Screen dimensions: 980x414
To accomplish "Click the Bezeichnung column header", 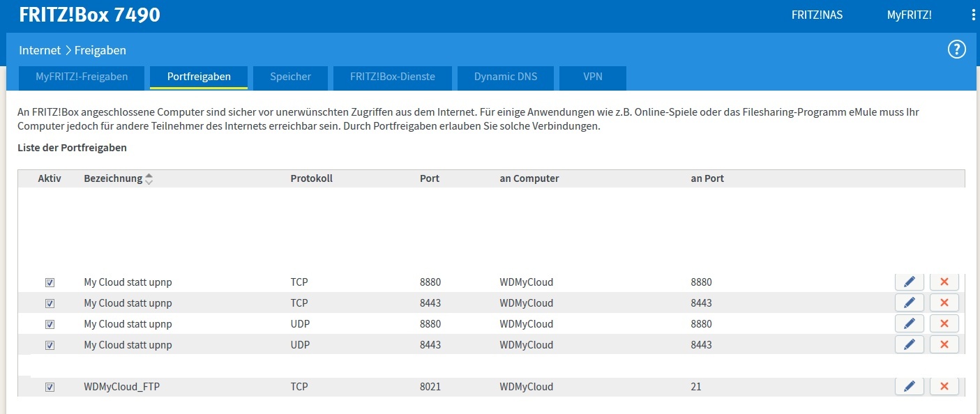I will pos(113,178).
